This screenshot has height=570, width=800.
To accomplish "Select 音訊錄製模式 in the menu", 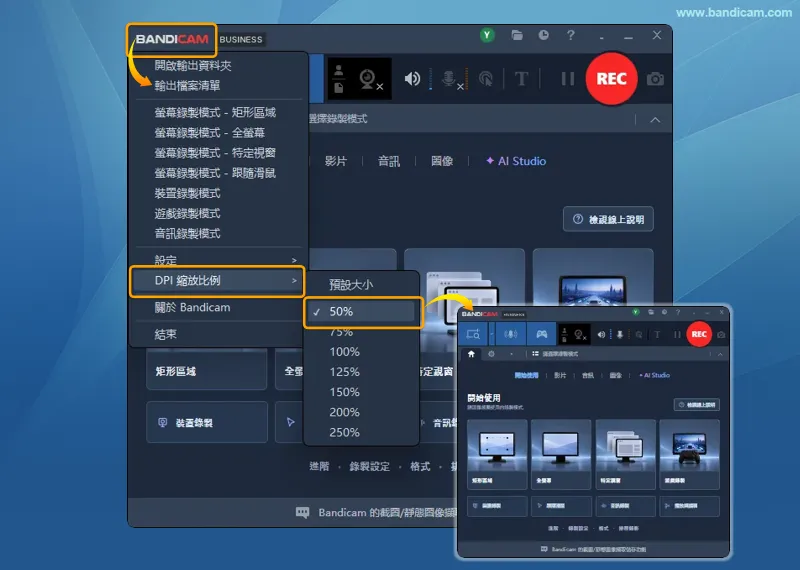I will tap(187, 234).
